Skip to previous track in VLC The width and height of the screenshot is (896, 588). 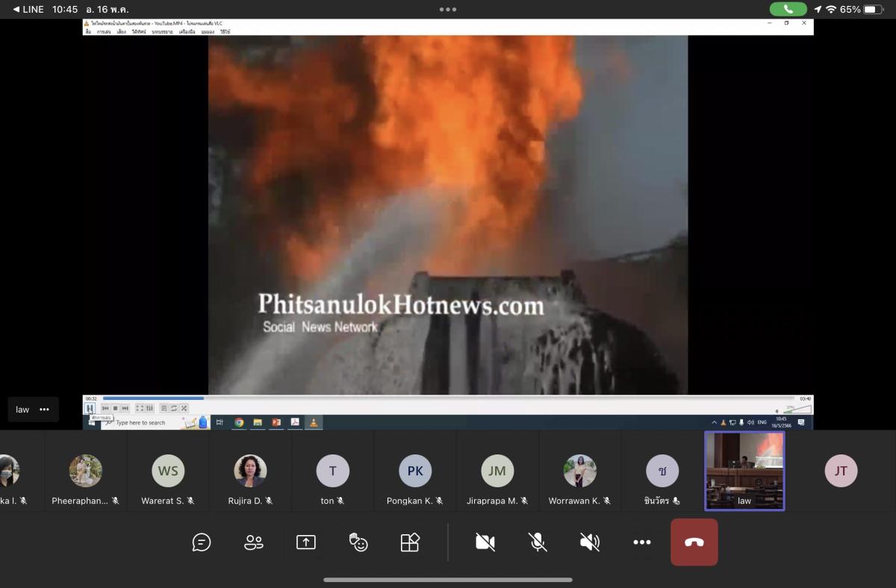click(105, 408)
